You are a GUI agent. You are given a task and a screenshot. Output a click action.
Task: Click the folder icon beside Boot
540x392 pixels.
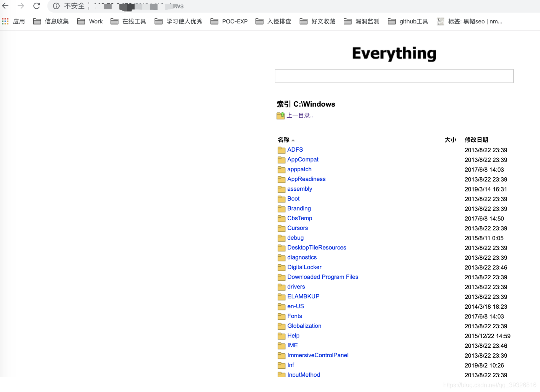(281, 199)
